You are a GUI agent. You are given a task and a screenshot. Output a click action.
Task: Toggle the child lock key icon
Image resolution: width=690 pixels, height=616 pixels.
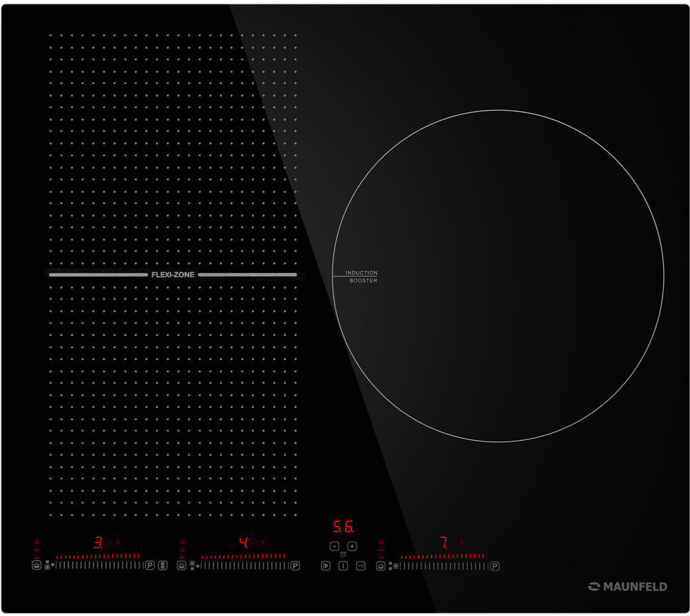(361, 566)
